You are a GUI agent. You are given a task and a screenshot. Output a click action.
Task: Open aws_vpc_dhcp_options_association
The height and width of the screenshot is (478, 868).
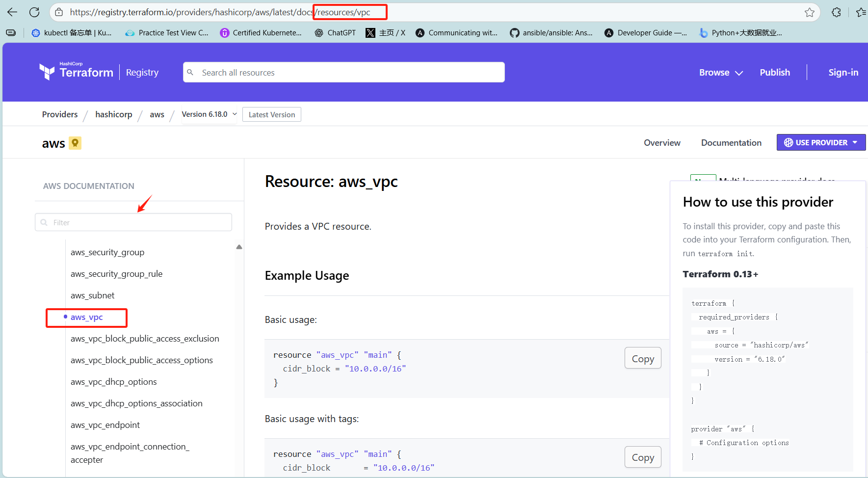pos(136,403)
